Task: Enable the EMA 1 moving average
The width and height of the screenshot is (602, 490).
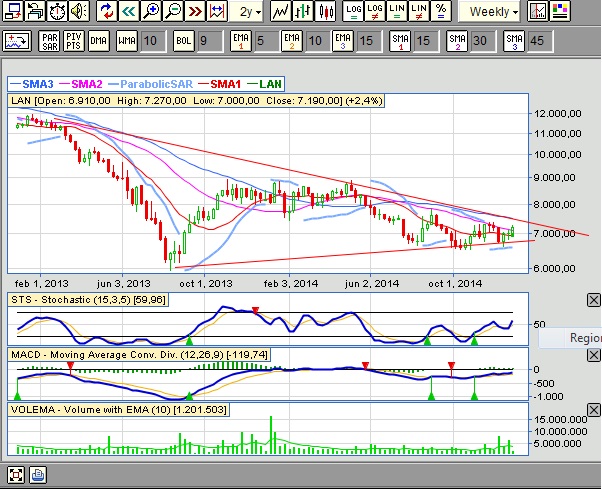Action: point(240,41)
